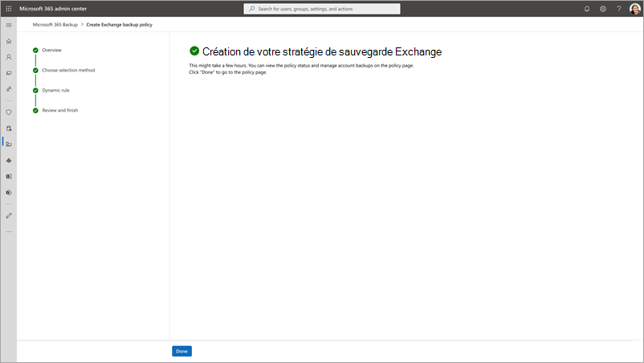Open Devices monitor icon in sidebar
644x363 pixels.
[9, 73]
